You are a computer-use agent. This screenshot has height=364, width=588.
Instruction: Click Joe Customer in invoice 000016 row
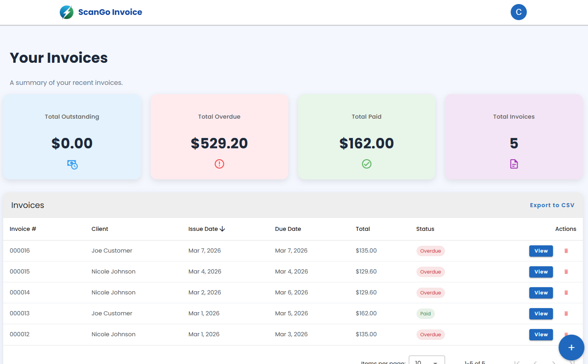112,251
